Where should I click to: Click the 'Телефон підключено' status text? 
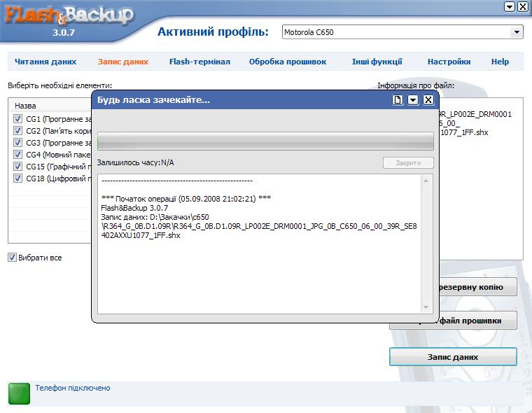tap(73, 388)
